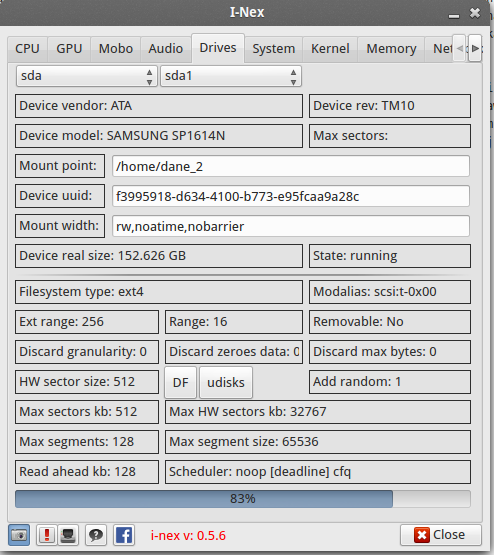This screenshot has height=555, width=494.
Task: Open the speech bubble chat icon
Action: (96, 535)
